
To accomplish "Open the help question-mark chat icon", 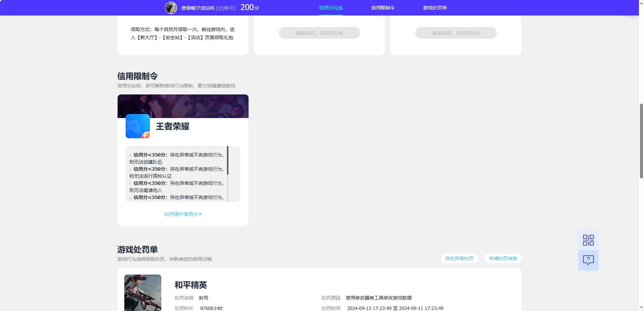I will point(588,260).
